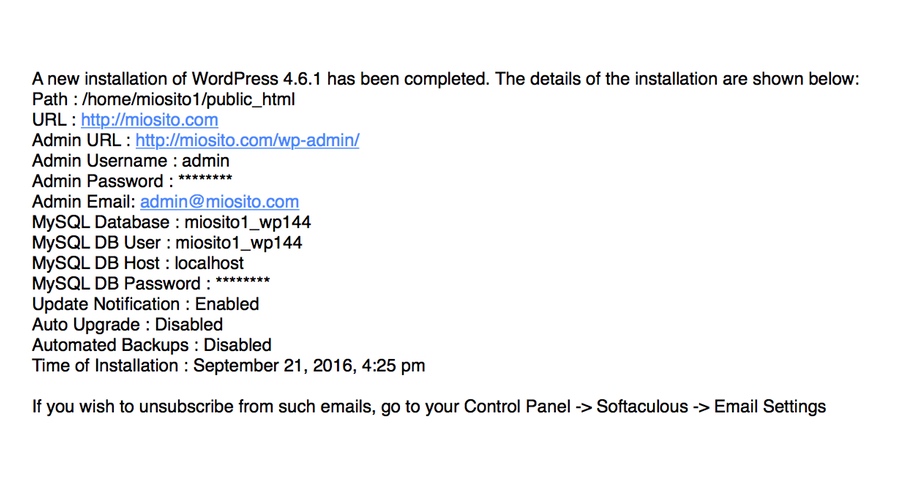
Task: Click the word Softaculous in footer
Action: pyautogui.click(x=642, y=406)
